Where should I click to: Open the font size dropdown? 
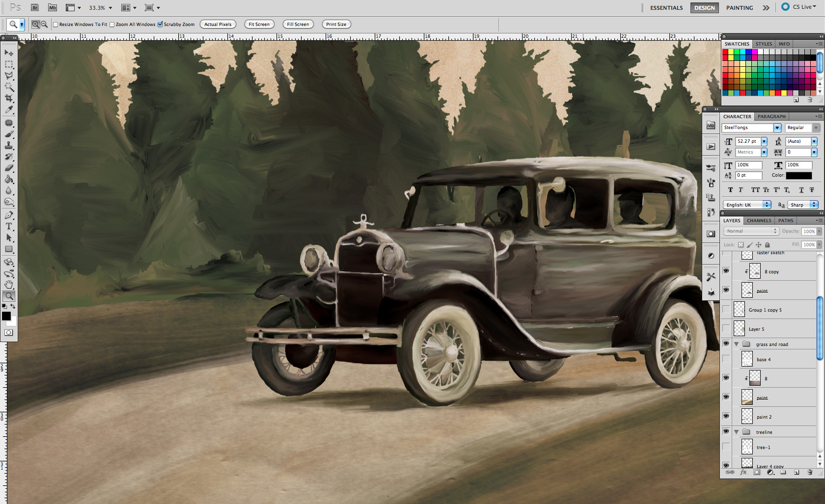[764, 141]
